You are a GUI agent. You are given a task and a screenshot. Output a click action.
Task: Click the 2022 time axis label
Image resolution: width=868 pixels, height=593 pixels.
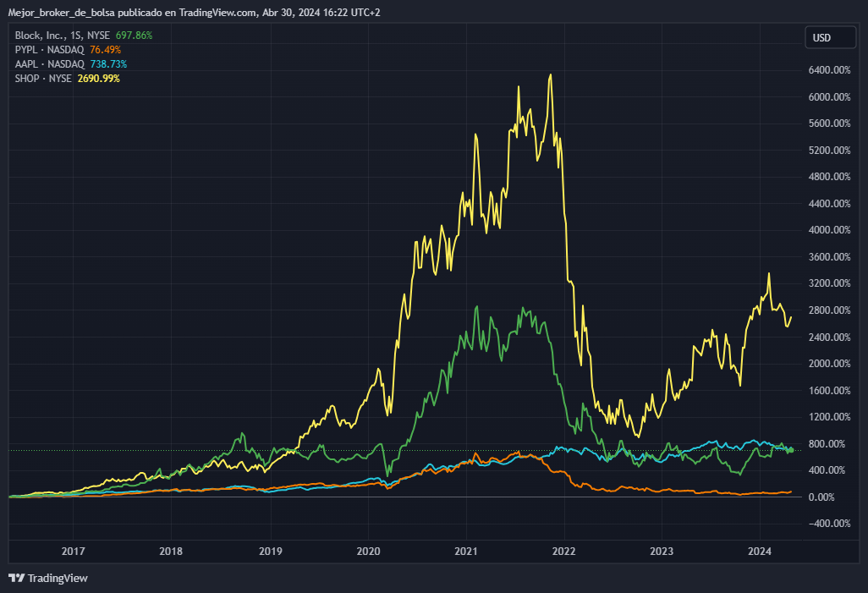564,552
